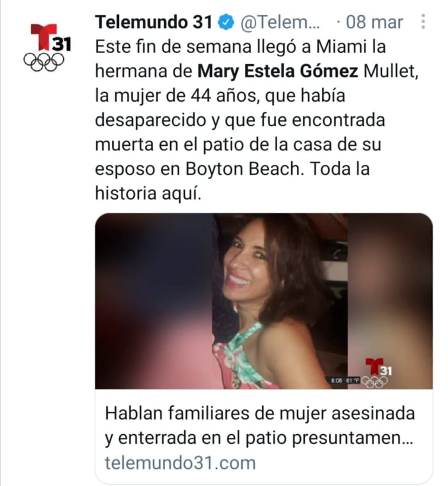Open the Telemundo 31 profile avatar

click(47, 47)
